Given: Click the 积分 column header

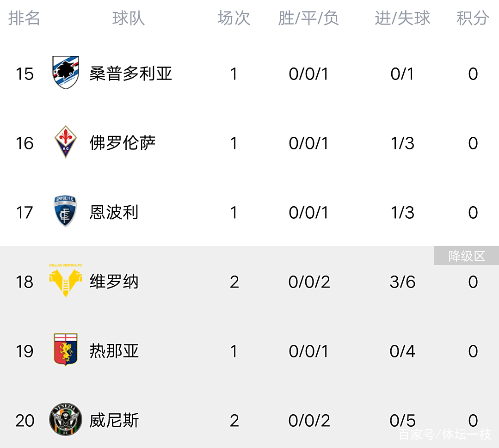Looking at the screenshot, I should (473, 18).
